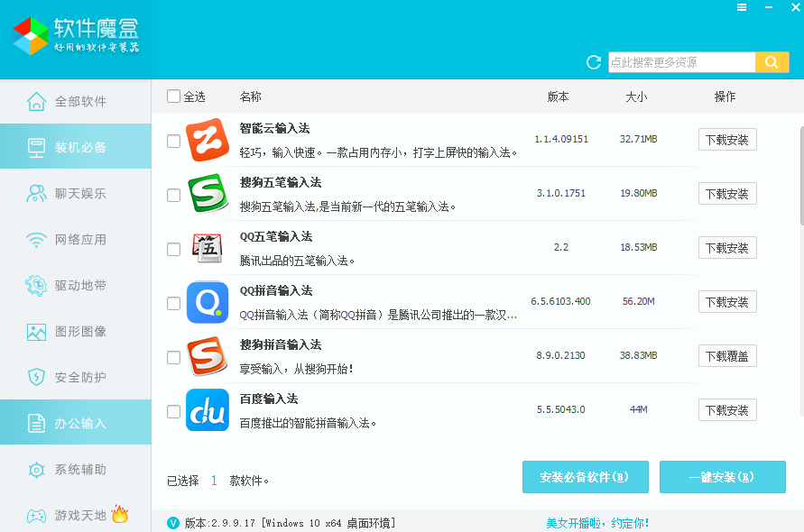Check the box for 百度输入法
This screenshot has height=532, width=804.
coord(174,411)
